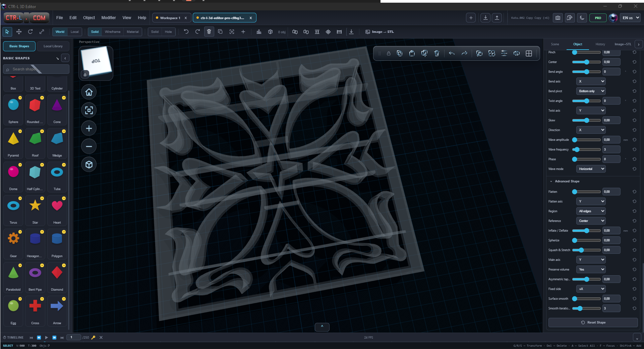This screenshot has width=644, height=349.
Task: Open the Local Library tab
Action: click(x=53, y=46)
